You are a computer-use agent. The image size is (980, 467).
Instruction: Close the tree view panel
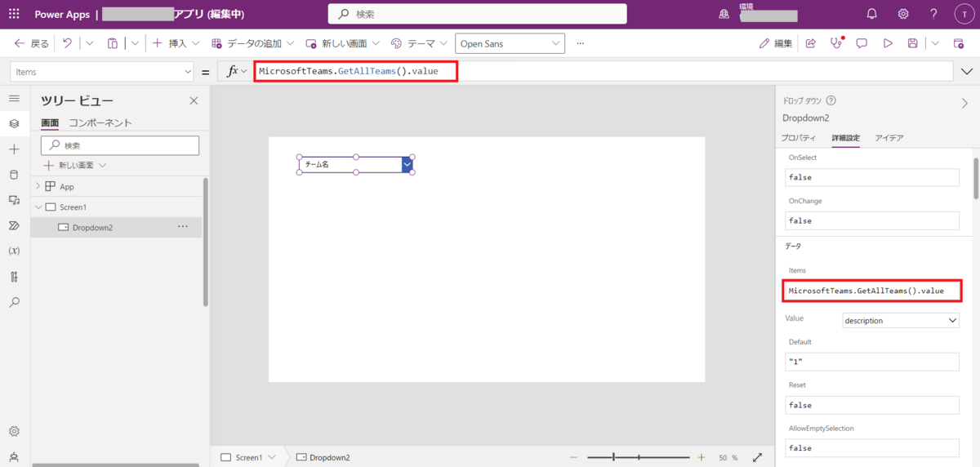coord(194,101)
